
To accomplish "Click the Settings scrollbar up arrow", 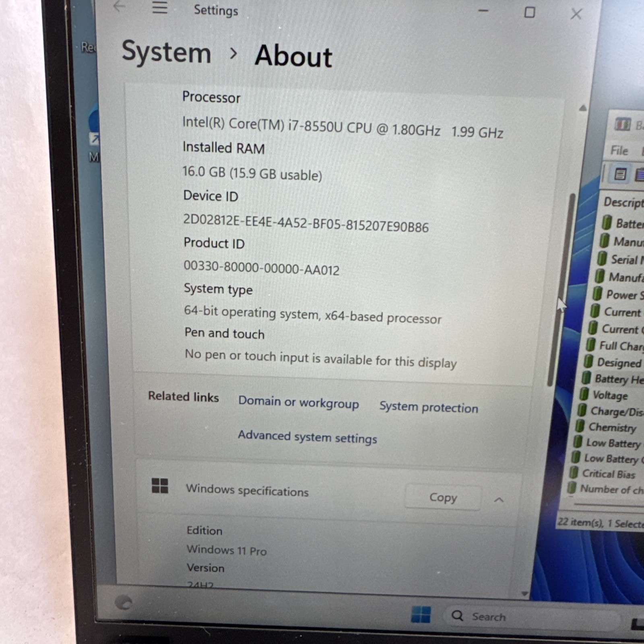I will tap(582, 108).
